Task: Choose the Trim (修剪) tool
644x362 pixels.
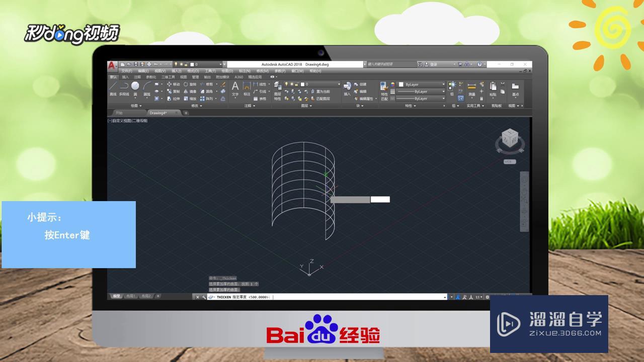Action: click(x=207, y=84)
